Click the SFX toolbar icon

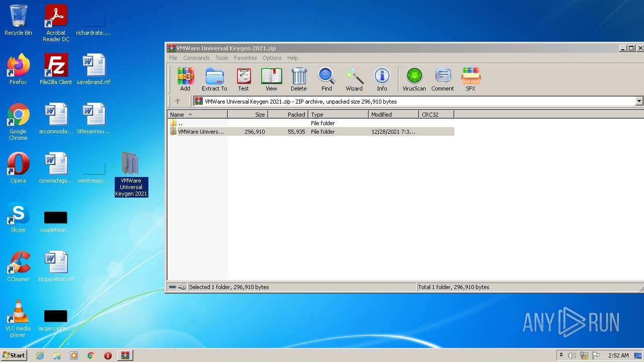tap(471, 79)
